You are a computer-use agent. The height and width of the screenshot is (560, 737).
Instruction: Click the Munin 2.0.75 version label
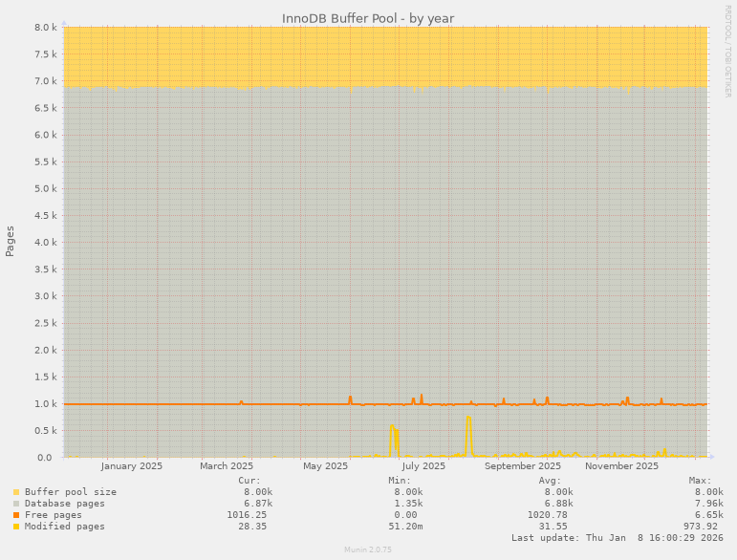click(368, 549)
